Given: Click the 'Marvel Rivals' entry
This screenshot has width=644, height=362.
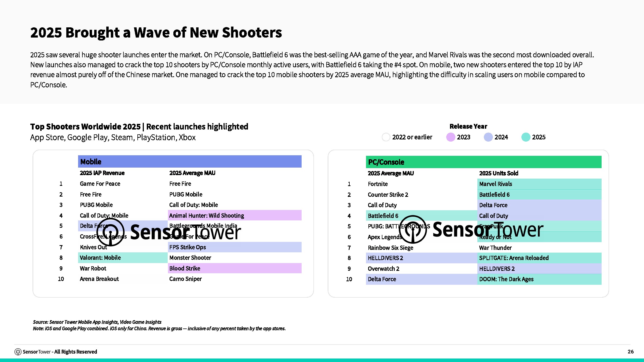Looking at the screenshot, I should (x=539, y=184).
